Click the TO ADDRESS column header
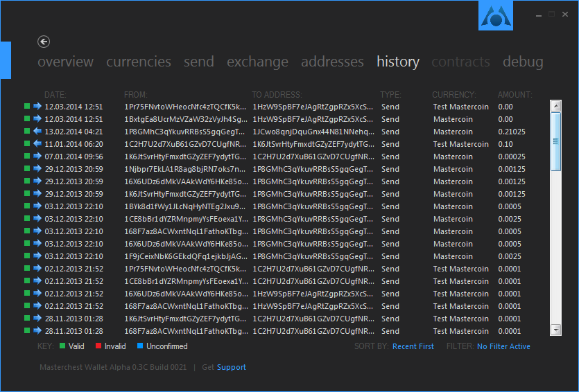The width and height of the screenshot is (579, 392). pos(277,95)
